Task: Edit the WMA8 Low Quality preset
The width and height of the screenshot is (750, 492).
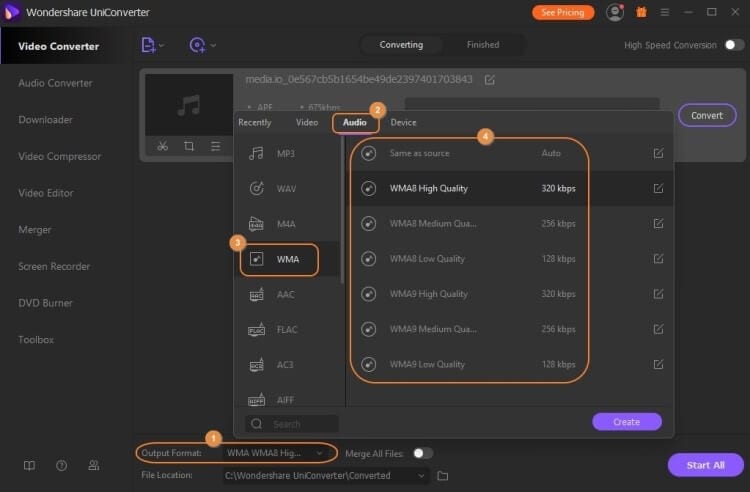Action: point(658,259)
